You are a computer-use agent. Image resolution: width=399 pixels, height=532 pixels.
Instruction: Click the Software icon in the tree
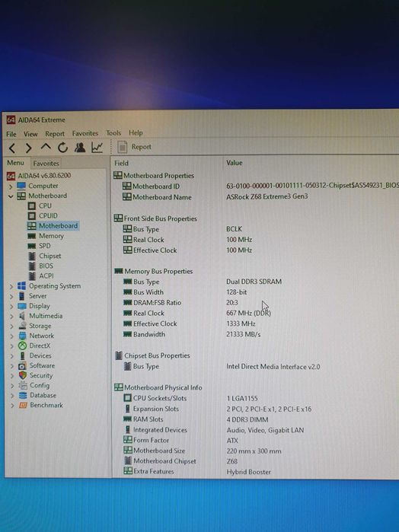[x=22, y=366]
